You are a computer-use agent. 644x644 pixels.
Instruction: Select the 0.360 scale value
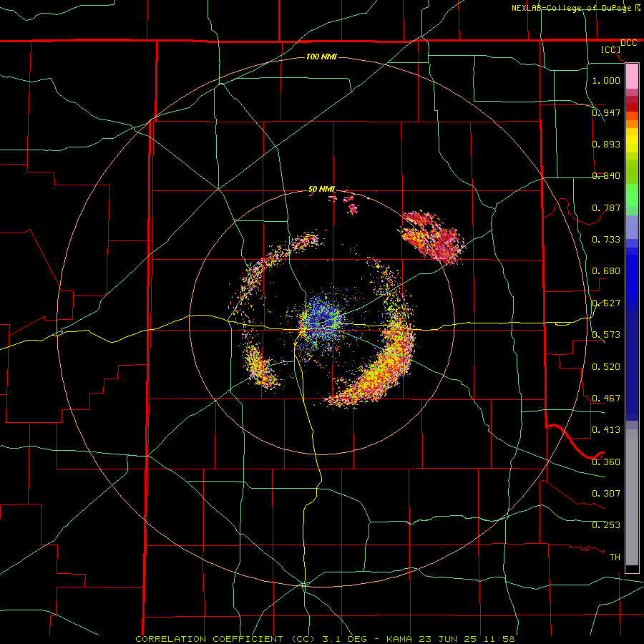coord(606,462)
